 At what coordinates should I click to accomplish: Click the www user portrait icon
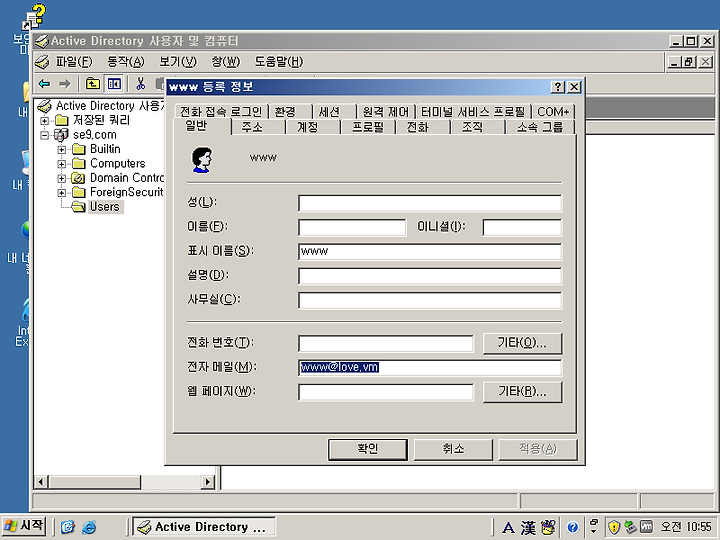(x=202, y=160)
